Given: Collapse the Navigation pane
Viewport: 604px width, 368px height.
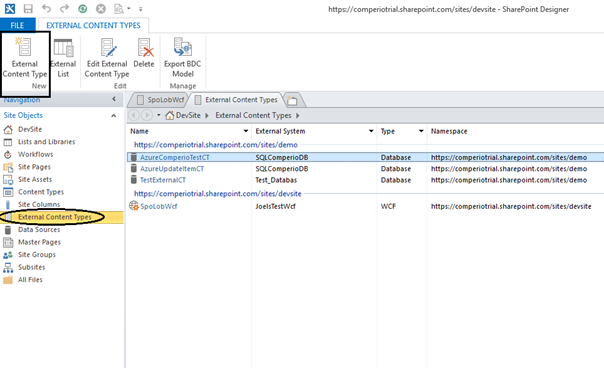Looking at the screenshot, I should pos(114,99).
